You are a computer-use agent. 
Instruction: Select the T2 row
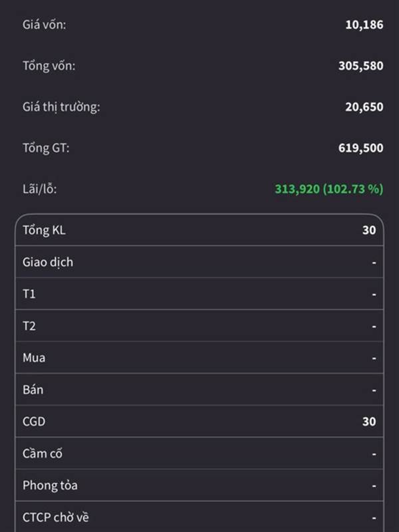[199, 325]
